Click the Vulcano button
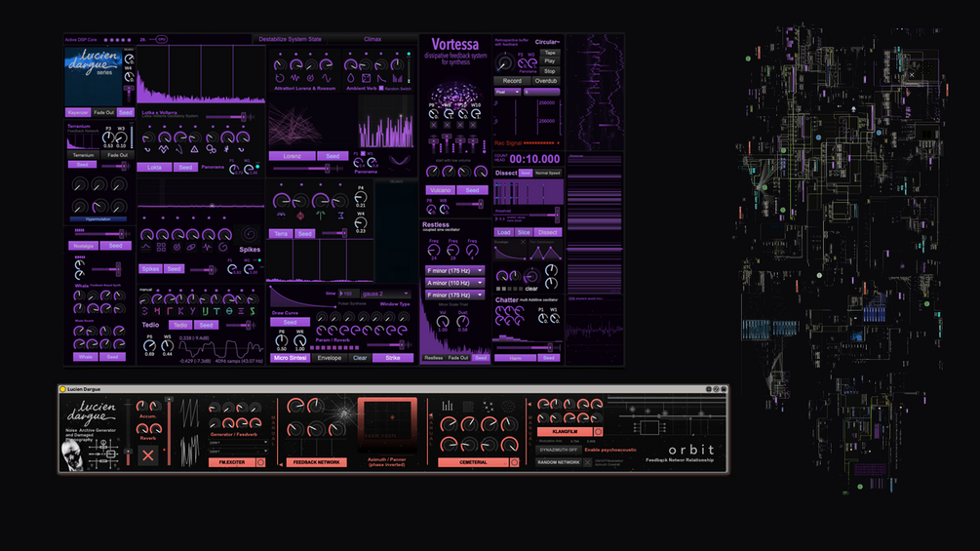This screenshot has width=980, height=551. (440, 190)
